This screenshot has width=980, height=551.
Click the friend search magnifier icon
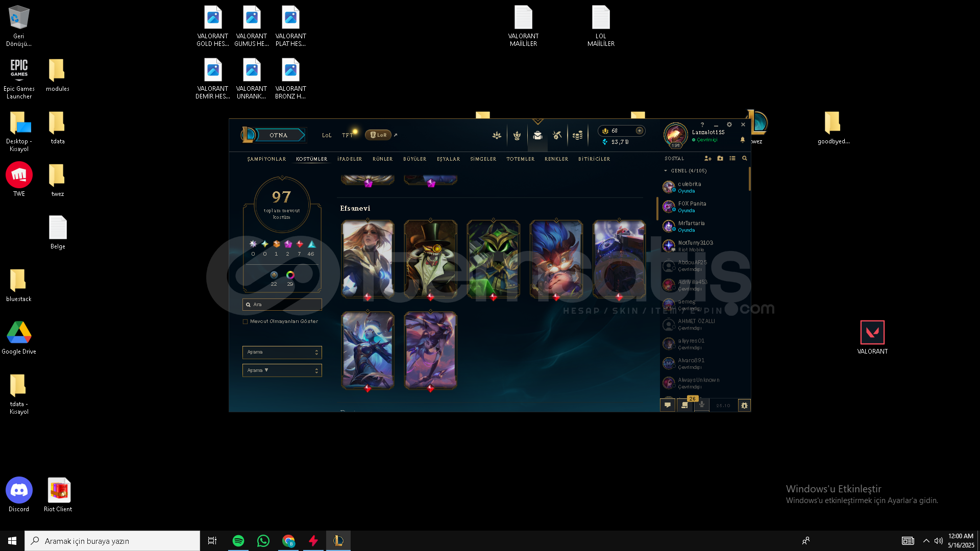745,159
